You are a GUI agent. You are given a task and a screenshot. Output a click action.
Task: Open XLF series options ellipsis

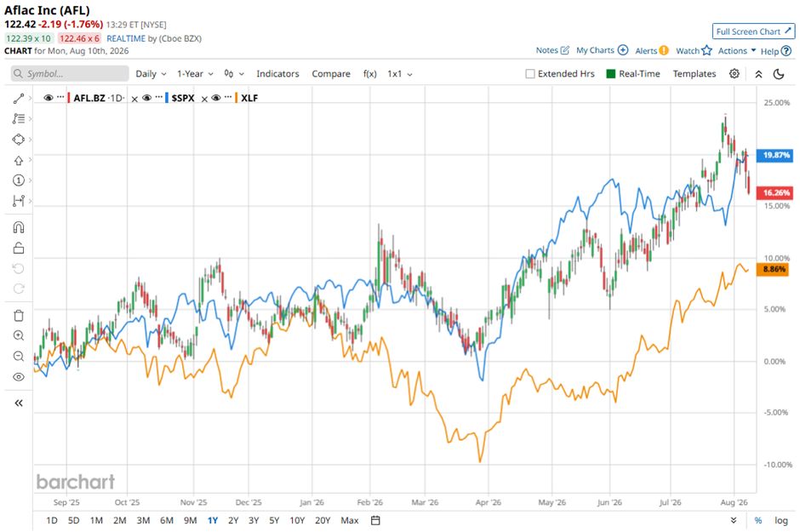coord(228,97)
